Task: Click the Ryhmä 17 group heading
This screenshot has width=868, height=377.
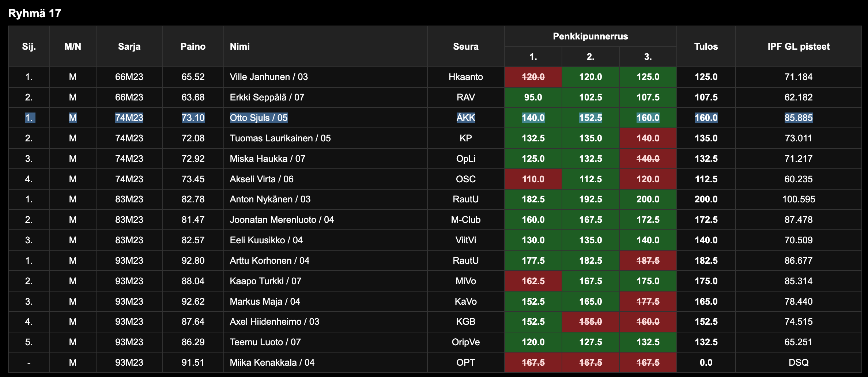Action: pyautogui.click(x=34, y=14)
